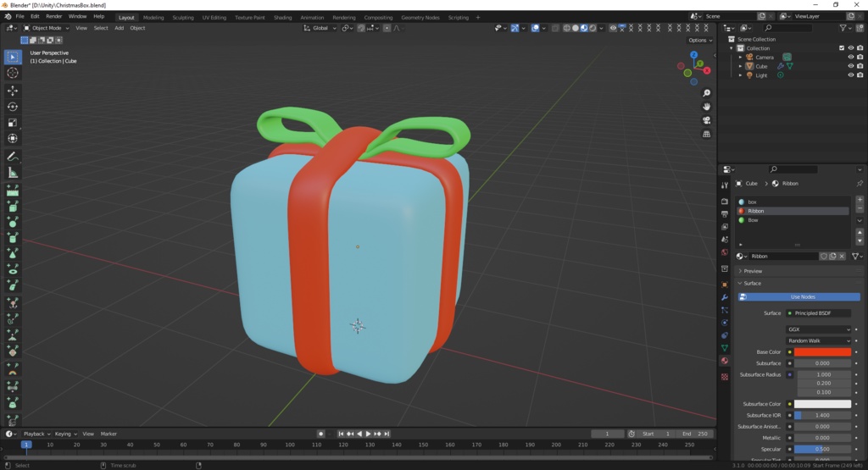This screenshot has height=470, width=868.
Task: Click the End frame field 250
Action: click(x=695, y=434)
